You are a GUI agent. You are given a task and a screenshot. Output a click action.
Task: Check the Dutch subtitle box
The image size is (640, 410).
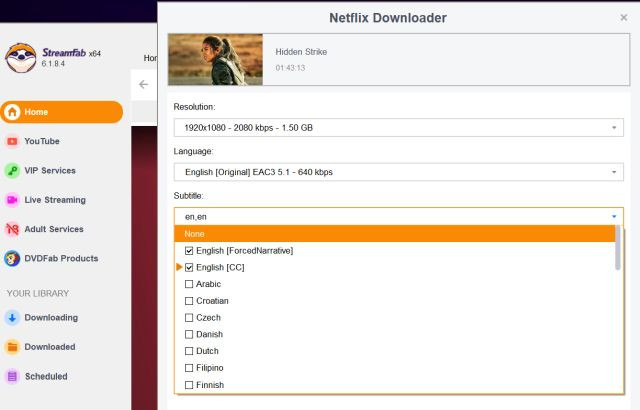pos(189,351)
